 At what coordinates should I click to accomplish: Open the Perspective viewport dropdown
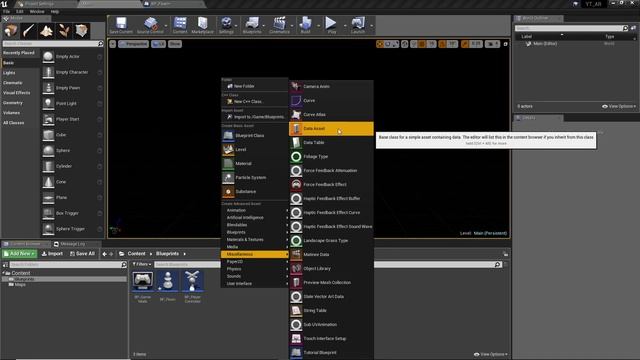[x=133, y=44]
